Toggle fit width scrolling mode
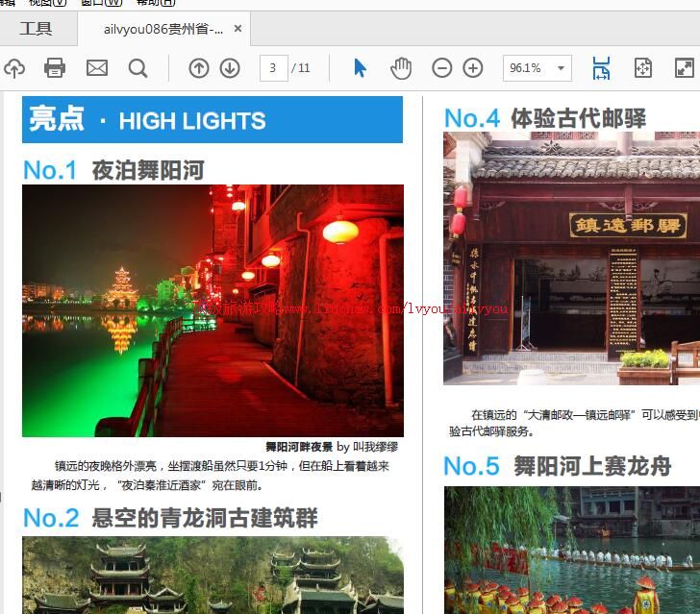Image resolution: width=700 pixels, height=614 pixels. click(x=601, y=68)
